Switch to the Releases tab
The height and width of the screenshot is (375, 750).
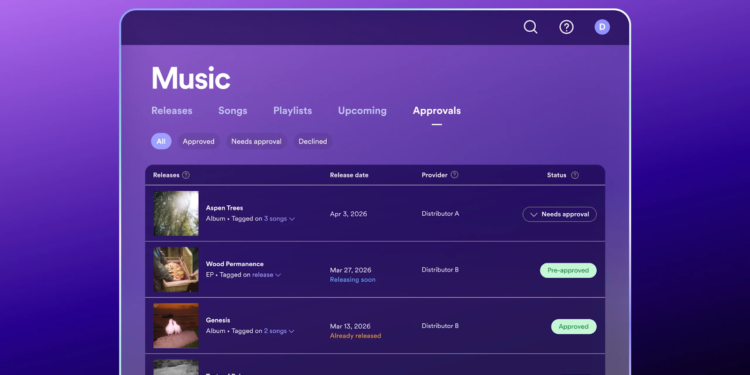[172, 110]
